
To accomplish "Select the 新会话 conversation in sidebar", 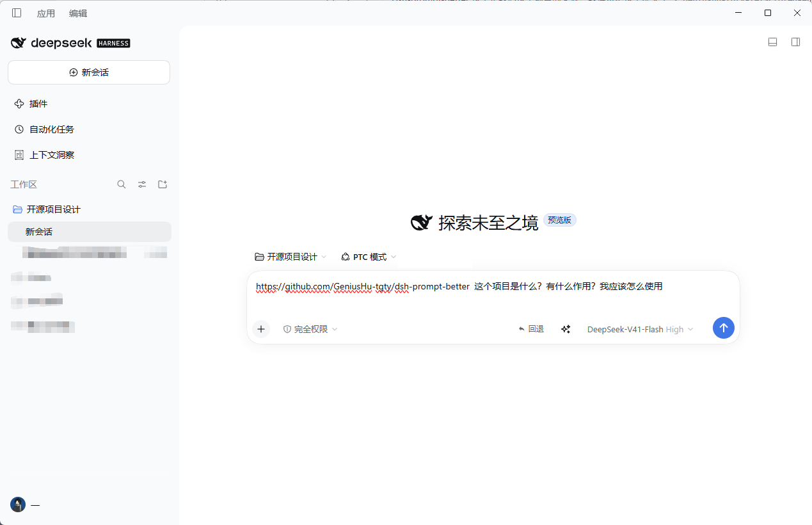I will [89, 232].
